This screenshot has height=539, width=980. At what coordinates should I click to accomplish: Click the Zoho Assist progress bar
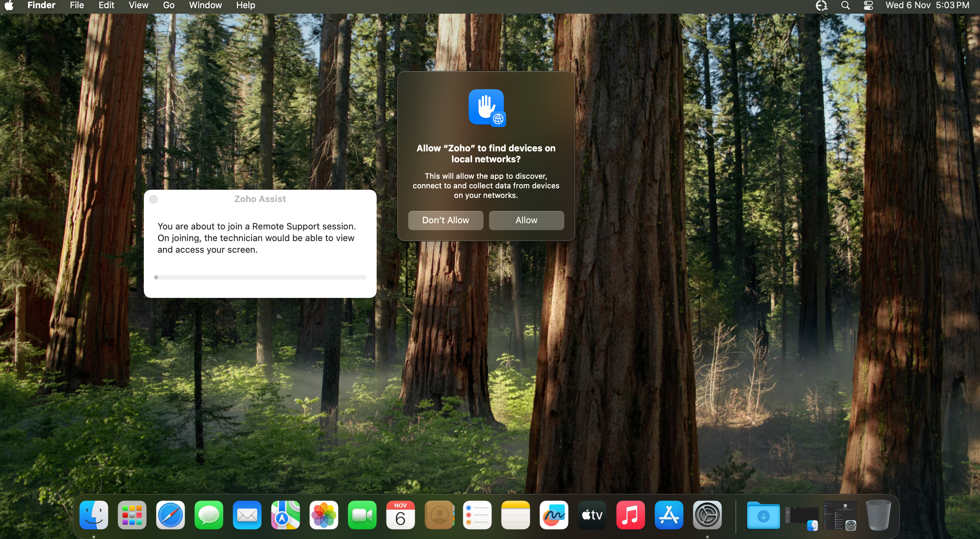coord(260,277)
